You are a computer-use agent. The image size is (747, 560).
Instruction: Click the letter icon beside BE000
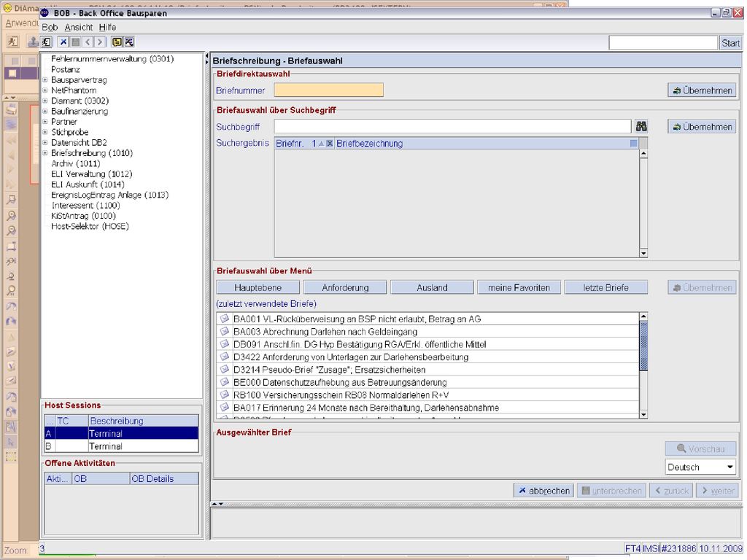coord(225,382)
